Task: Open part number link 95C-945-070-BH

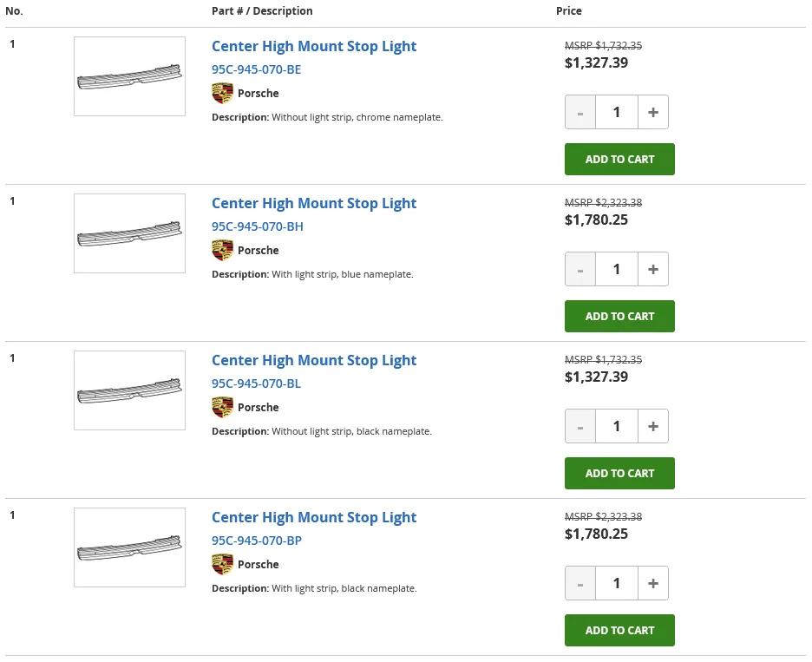Action: (x=257, y=226)
